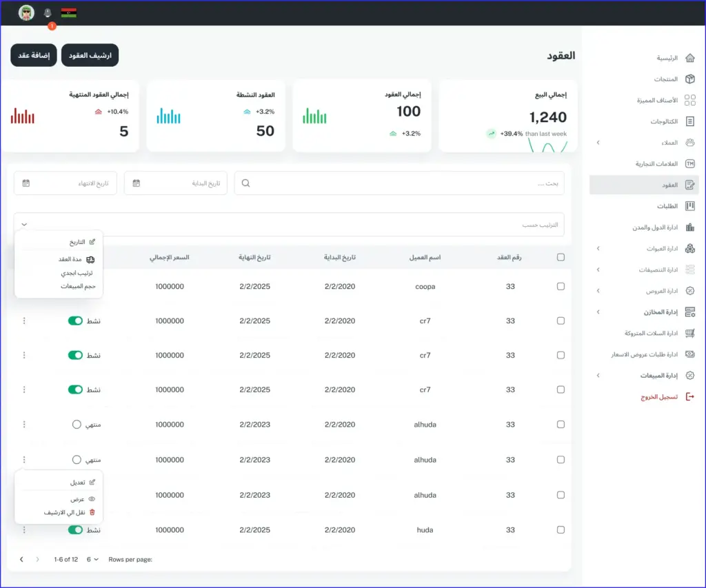
Task: Click the تاريخ الانتهاء date field
Action: point(65,183)
